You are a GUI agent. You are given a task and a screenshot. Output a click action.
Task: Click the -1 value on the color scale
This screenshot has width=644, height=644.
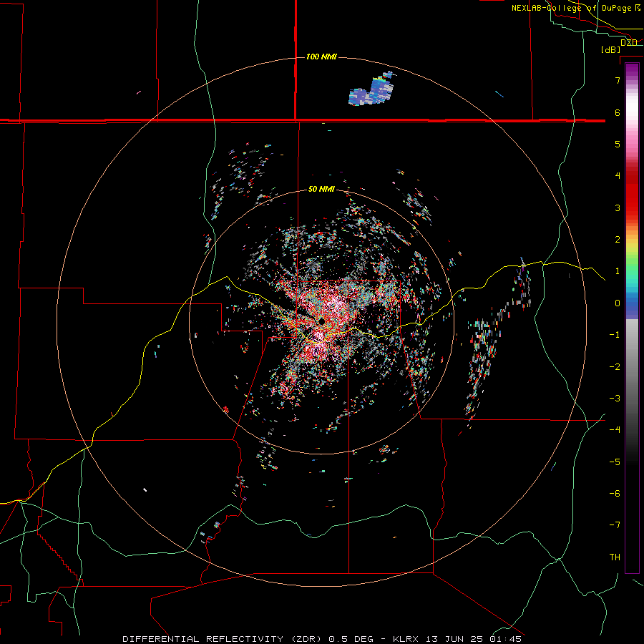click(x=615, y=335)
